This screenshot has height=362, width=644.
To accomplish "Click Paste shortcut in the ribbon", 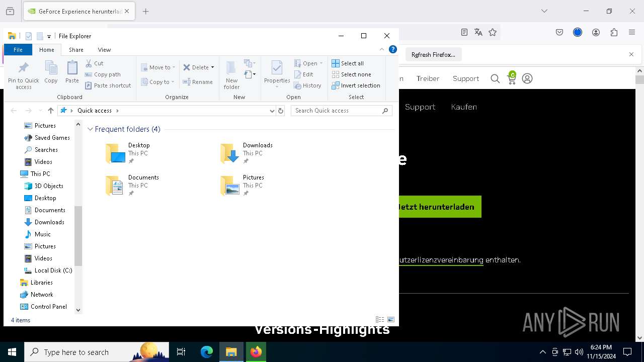I will pos(108,85).
